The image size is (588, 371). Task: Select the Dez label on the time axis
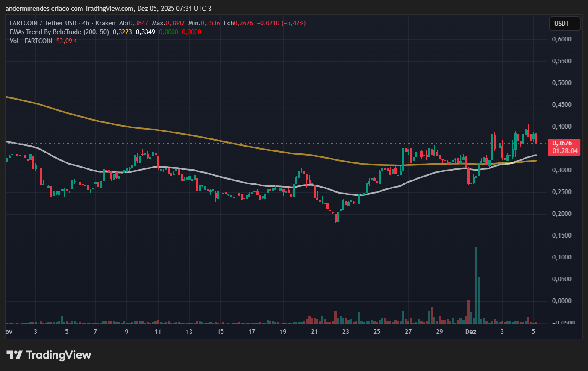[471, 331]
